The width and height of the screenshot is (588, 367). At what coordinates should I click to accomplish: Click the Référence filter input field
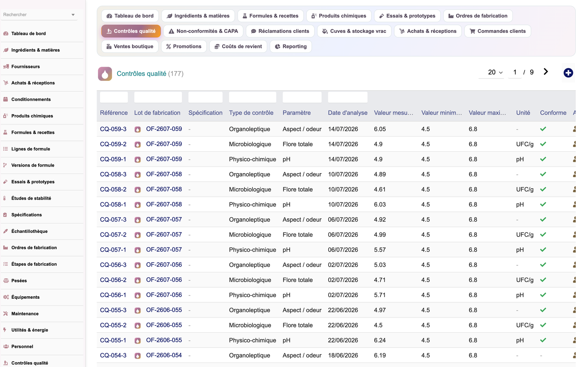114,97
